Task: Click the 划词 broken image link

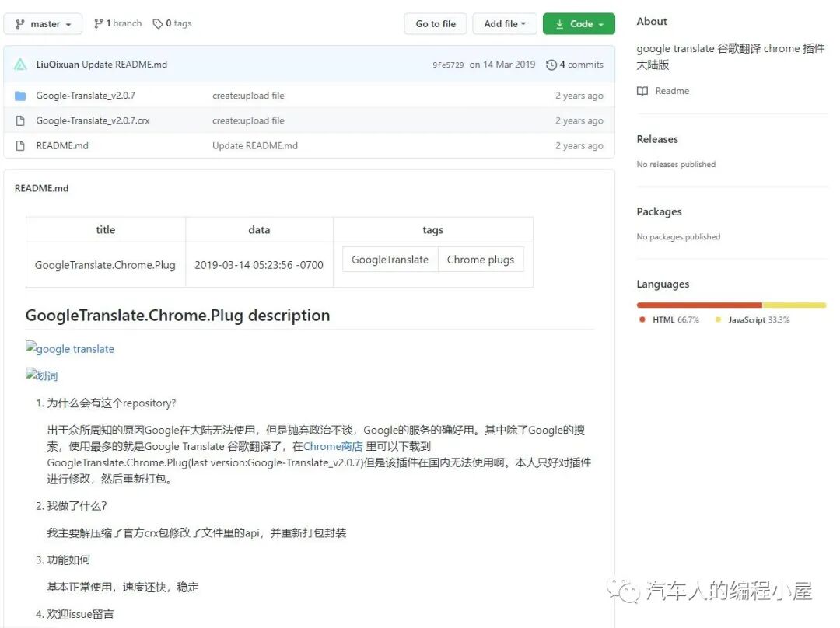Action: click(x=42, y=375)
